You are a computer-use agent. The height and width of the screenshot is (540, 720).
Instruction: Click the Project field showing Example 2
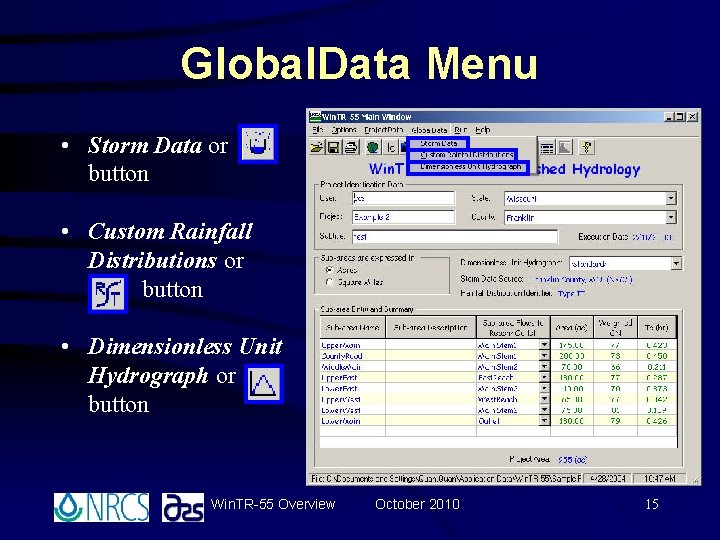[403, 217]
